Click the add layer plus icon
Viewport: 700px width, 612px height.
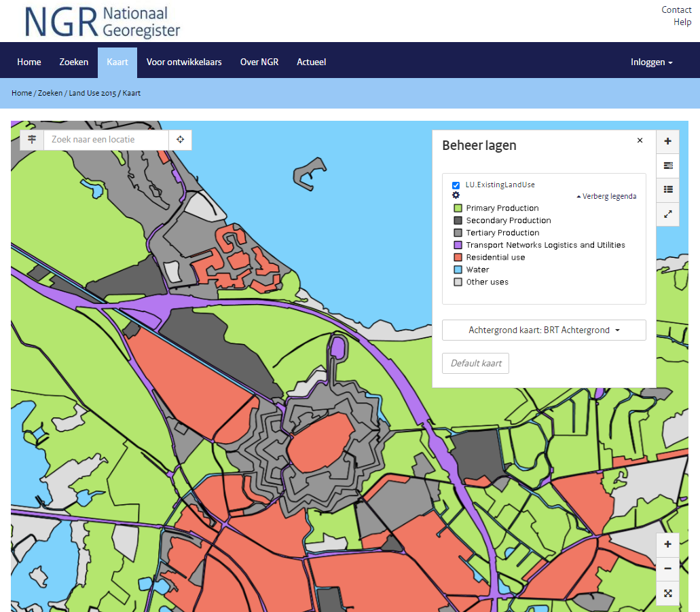667,141
